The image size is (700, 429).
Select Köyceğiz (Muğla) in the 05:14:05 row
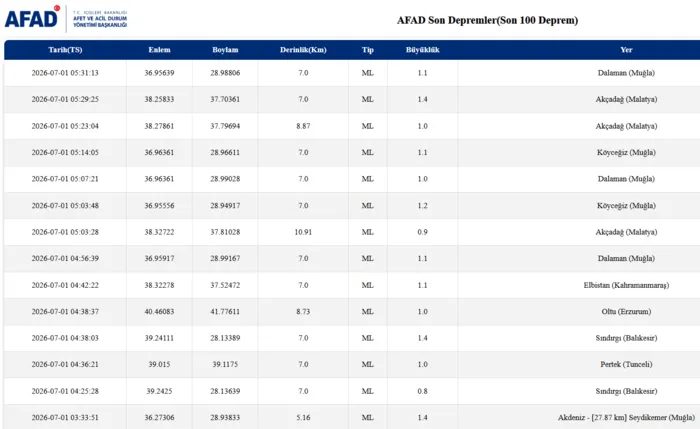click(x=626, y=152)
